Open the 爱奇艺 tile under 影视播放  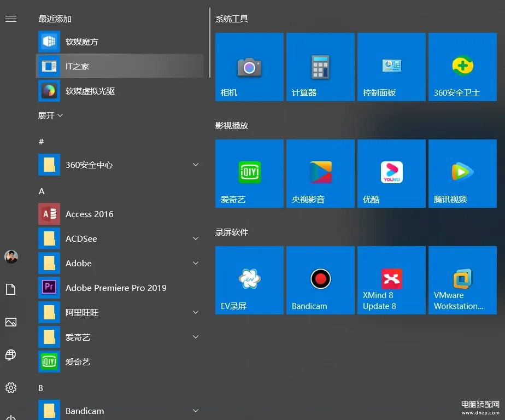[249, 173]
